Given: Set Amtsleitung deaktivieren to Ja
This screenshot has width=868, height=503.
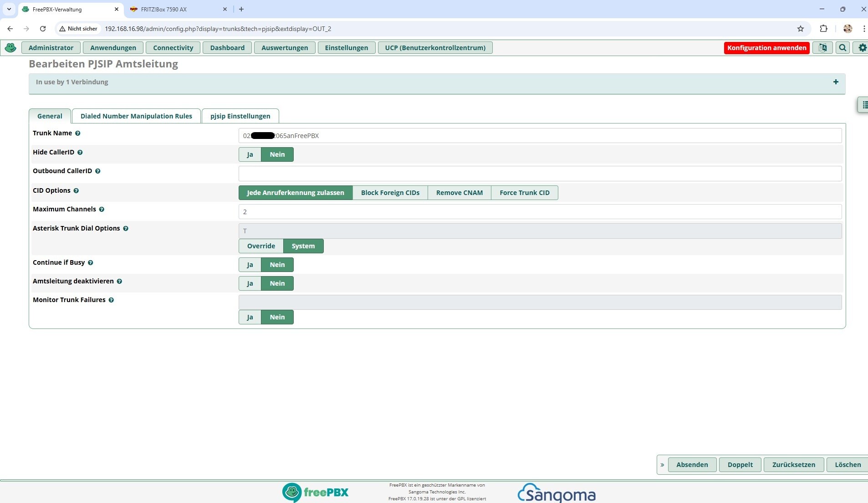Looking at the screenshot, I should coord(250,283).
